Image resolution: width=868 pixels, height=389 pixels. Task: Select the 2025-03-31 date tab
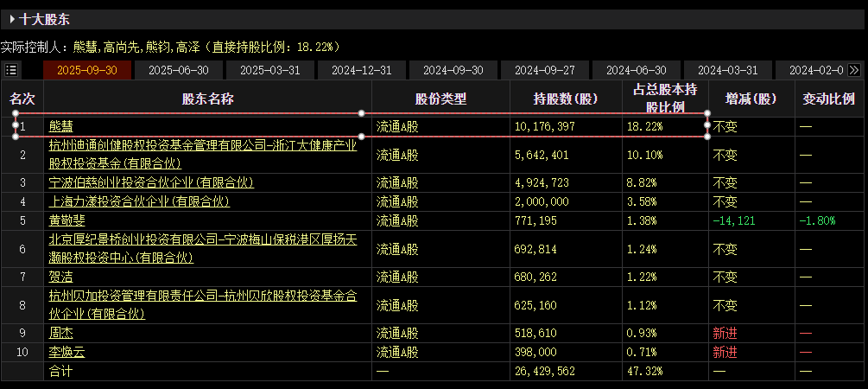click(x=269, y=70)
